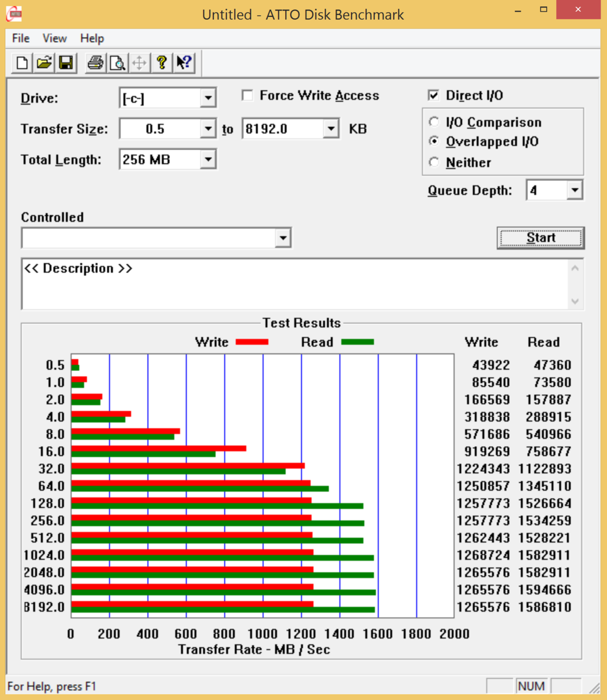The width and height of the screenshot is (607, 700).
Task: Click the red Write bar for 8192.0
Action: coord(192,604)
